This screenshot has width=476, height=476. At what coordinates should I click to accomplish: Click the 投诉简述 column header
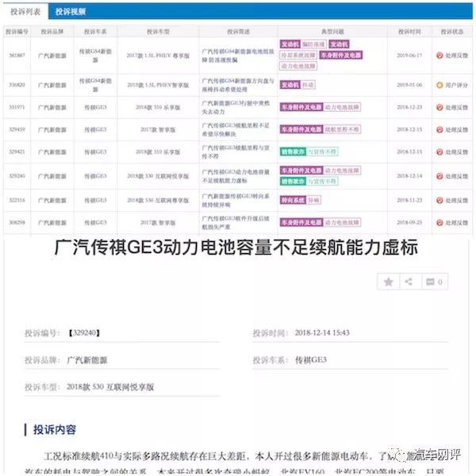click(238, 32)
